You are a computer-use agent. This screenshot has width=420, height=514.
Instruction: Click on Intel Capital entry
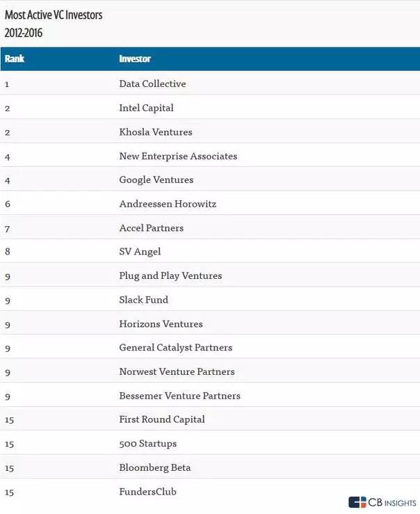pyautogui.click(x=146, y=108)
